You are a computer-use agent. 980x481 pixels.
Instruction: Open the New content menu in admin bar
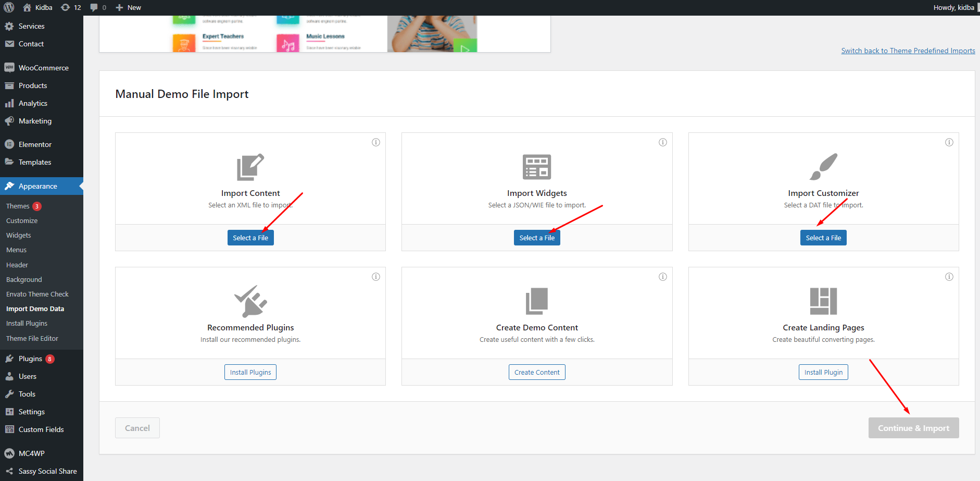click(129, 7)
